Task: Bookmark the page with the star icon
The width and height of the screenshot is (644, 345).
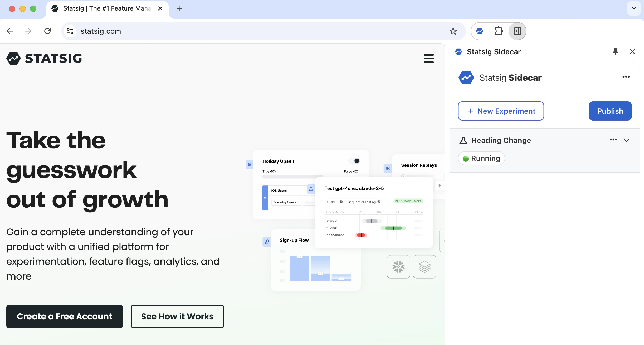Action: [x=453, y=31]
